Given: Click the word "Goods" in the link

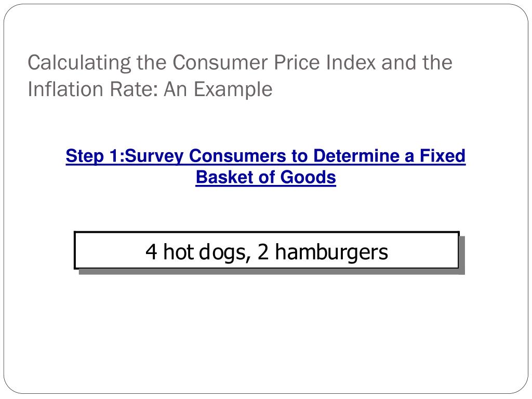Looking at the screenshot, I should tap(308, 177).
